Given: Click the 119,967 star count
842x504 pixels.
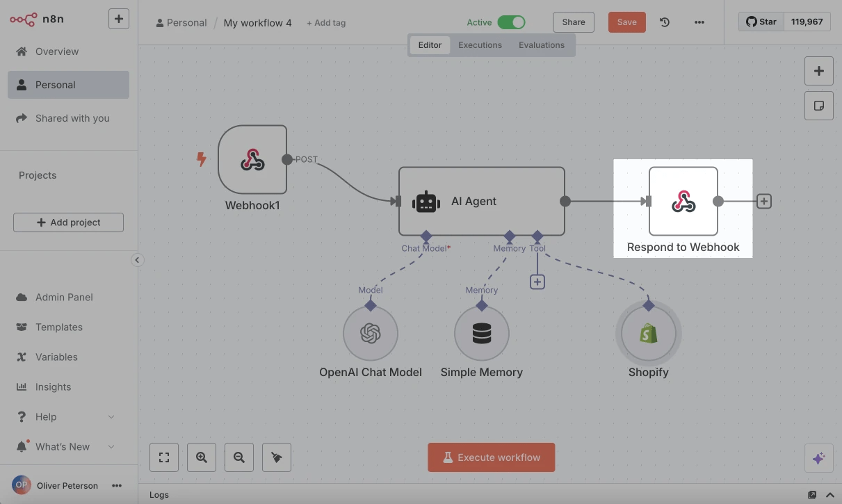Looking at the screenshot, I should 807,22.
